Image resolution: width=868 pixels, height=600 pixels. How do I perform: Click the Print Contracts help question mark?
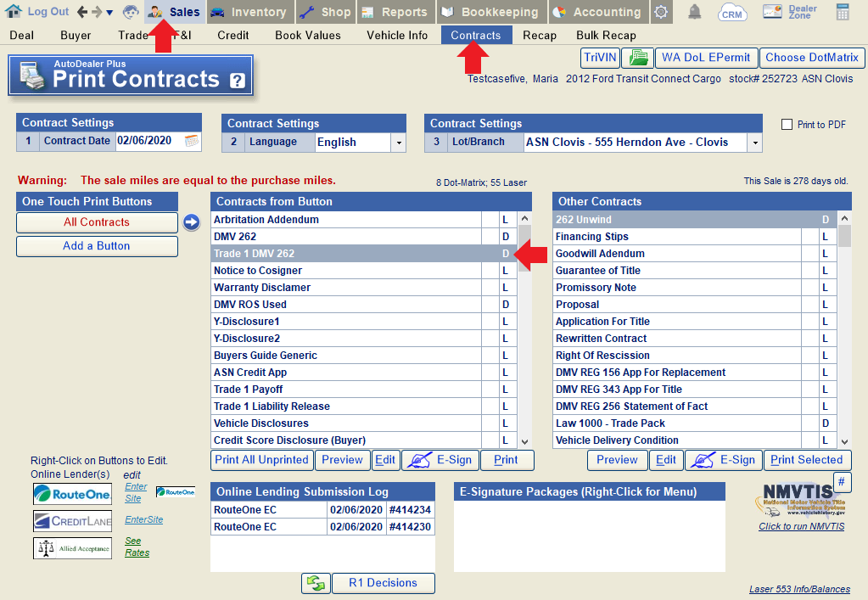[238, 81]
